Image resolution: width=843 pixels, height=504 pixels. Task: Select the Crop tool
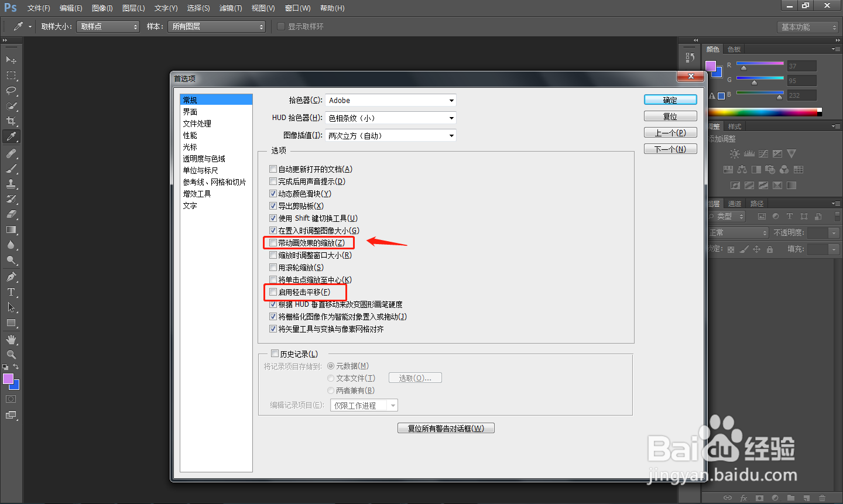click(11, 121)
